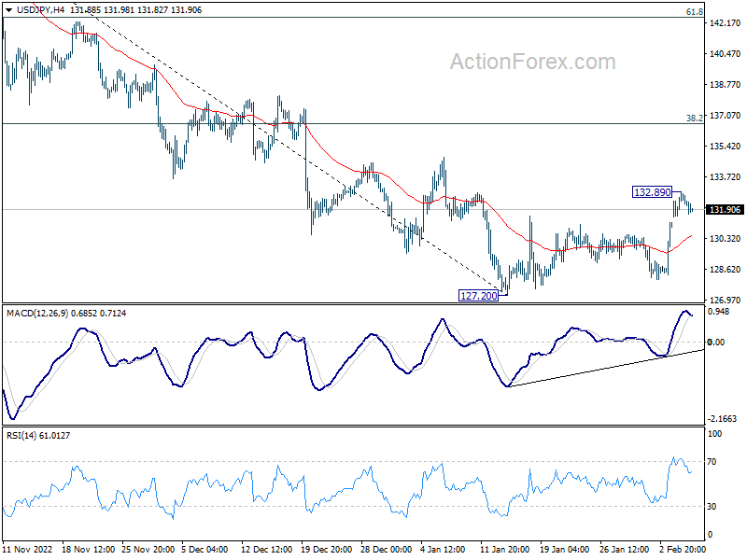Click the 128.620 price axis value

pos(726,270)
